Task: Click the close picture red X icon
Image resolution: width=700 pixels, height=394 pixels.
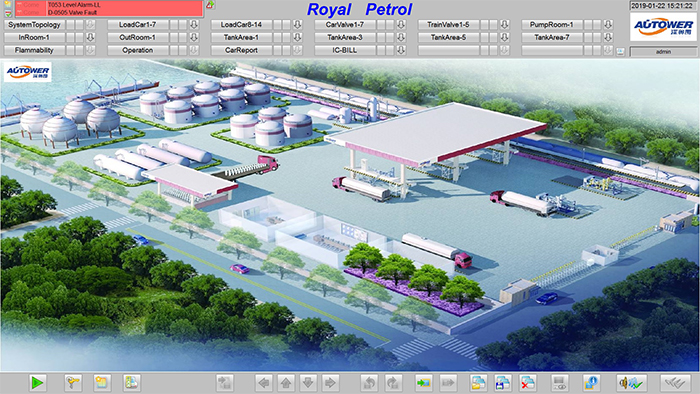Action: pyautogui.click(x=528, y=382)
